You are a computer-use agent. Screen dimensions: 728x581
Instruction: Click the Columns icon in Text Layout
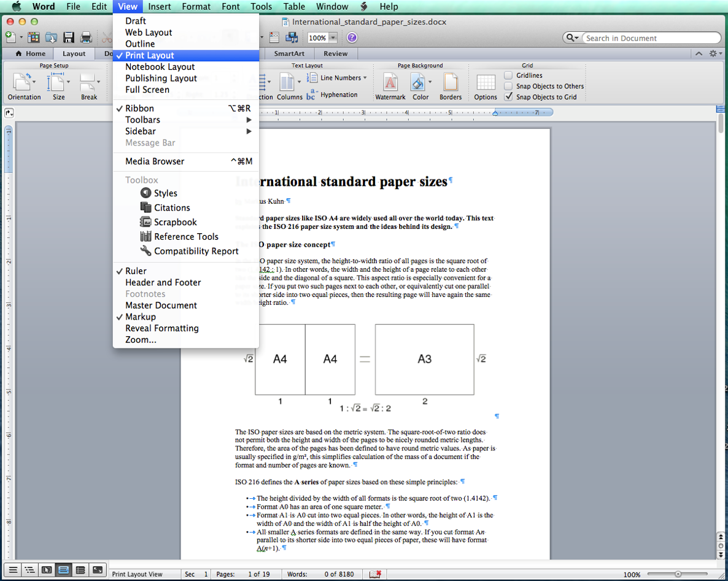(x=287, y=83)
